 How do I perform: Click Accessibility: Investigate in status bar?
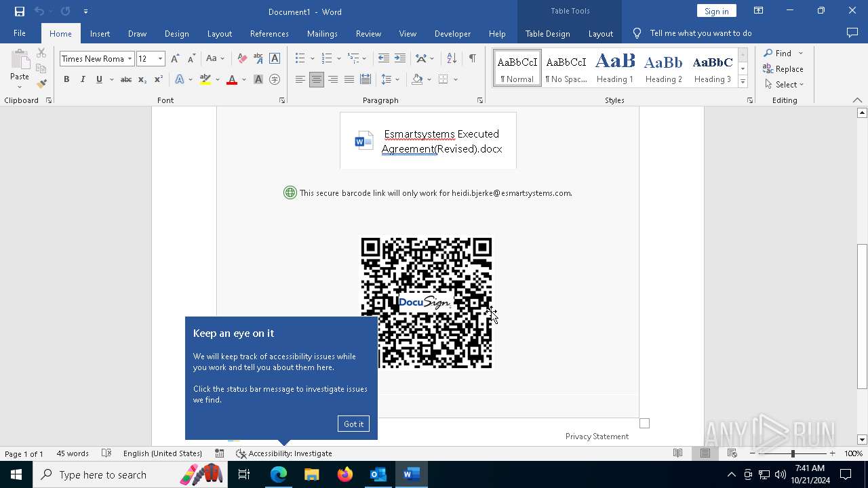click(284, 453)
